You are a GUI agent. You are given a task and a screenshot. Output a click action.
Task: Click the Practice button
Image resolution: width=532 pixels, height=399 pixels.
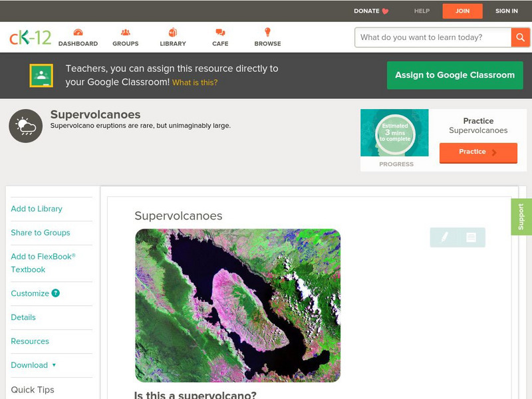[x=477, y=152]
